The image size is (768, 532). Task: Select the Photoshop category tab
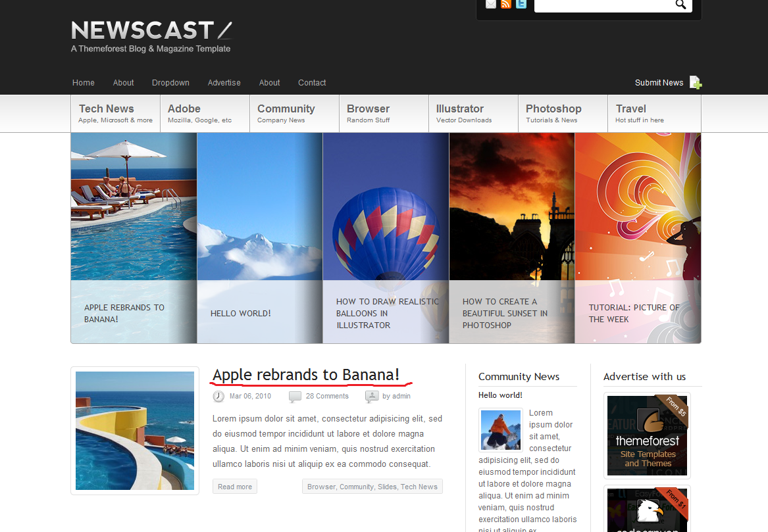click(563, 114)
